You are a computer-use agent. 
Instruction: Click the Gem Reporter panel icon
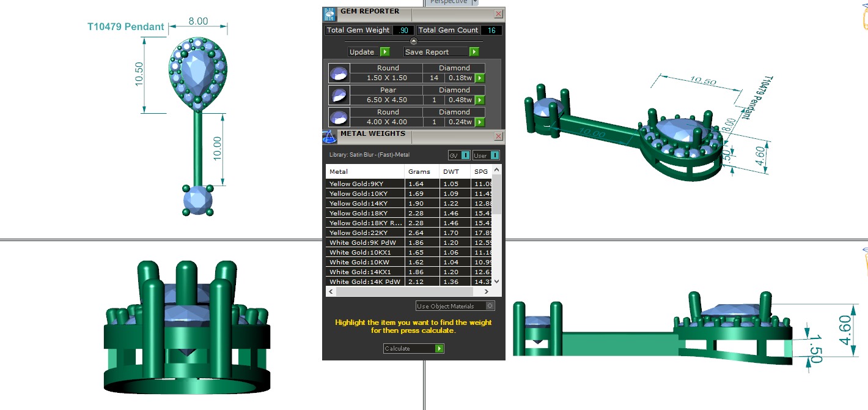tap(329, 14)
